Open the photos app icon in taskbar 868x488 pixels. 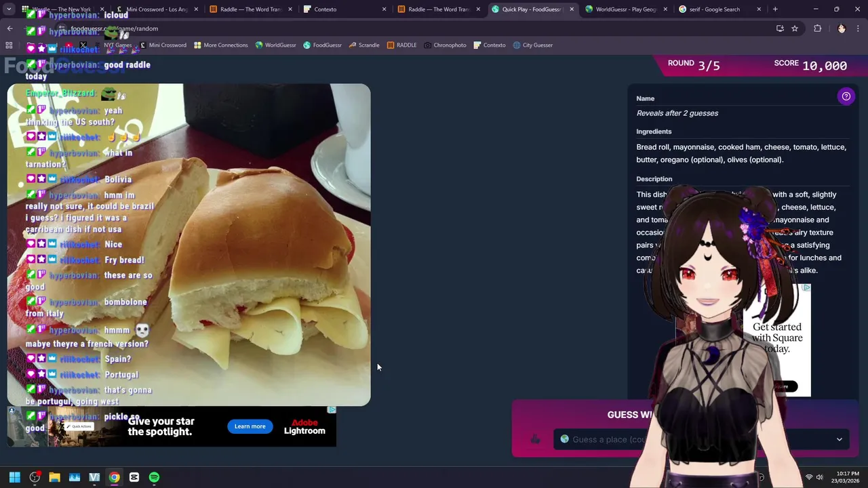click(x=75, y=477)
